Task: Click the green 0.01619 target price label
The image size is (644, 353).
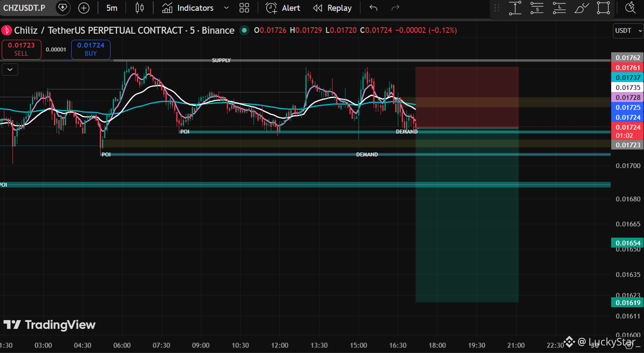Action: (628, 302)
